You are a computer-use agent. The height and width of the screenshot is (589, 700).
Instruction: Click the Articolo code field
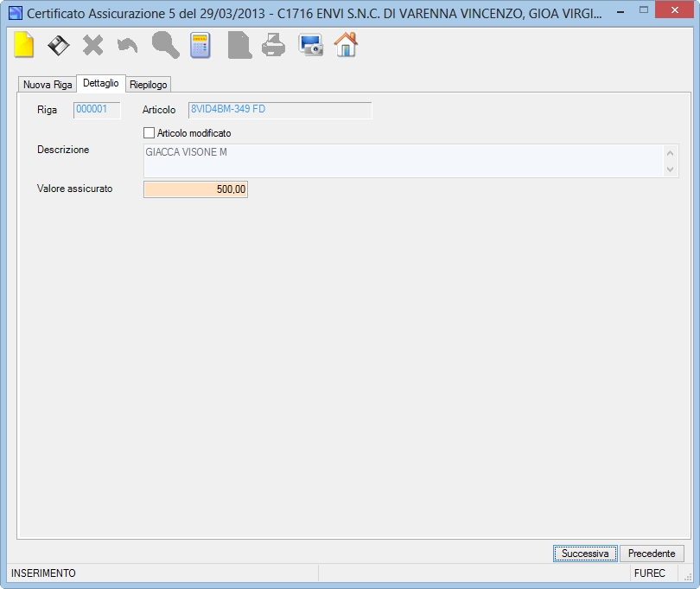coord(280,110)
